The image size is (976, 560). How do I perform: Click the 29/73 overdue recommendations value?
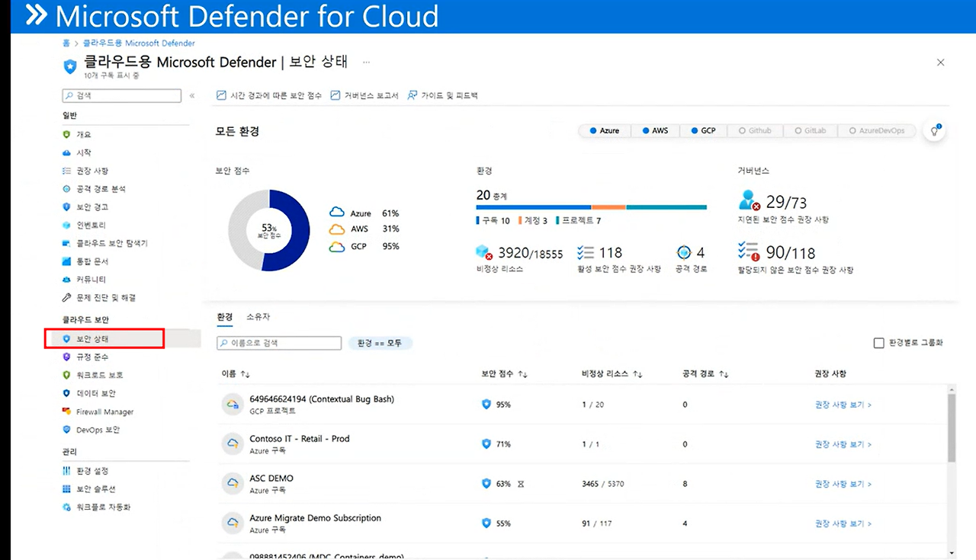[786, 203]
